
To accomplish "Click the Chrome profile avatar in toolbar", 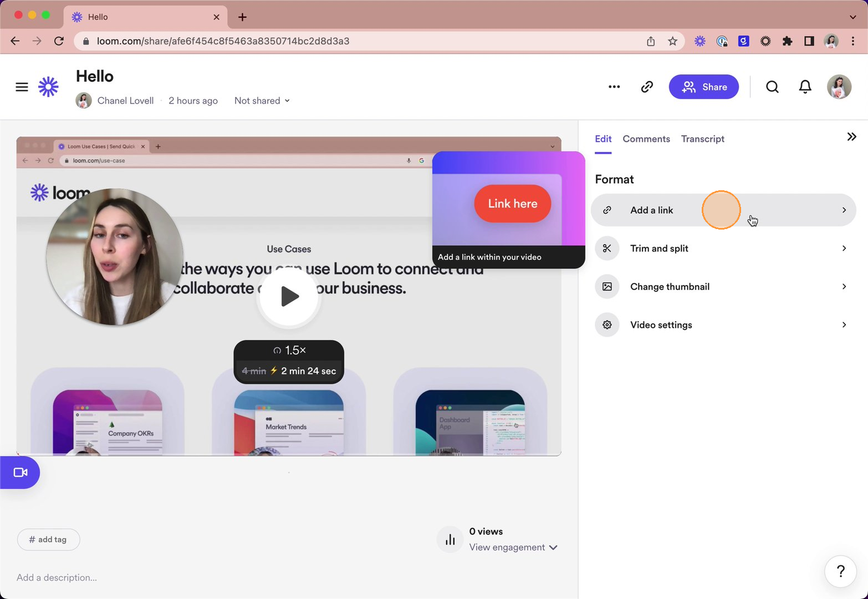I will [831, 41].
